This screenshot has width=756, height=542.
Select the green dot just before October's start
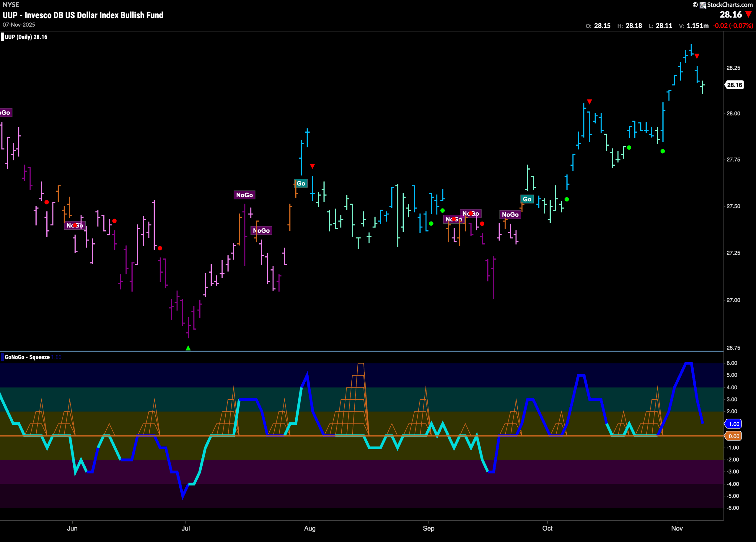point(567,199)
